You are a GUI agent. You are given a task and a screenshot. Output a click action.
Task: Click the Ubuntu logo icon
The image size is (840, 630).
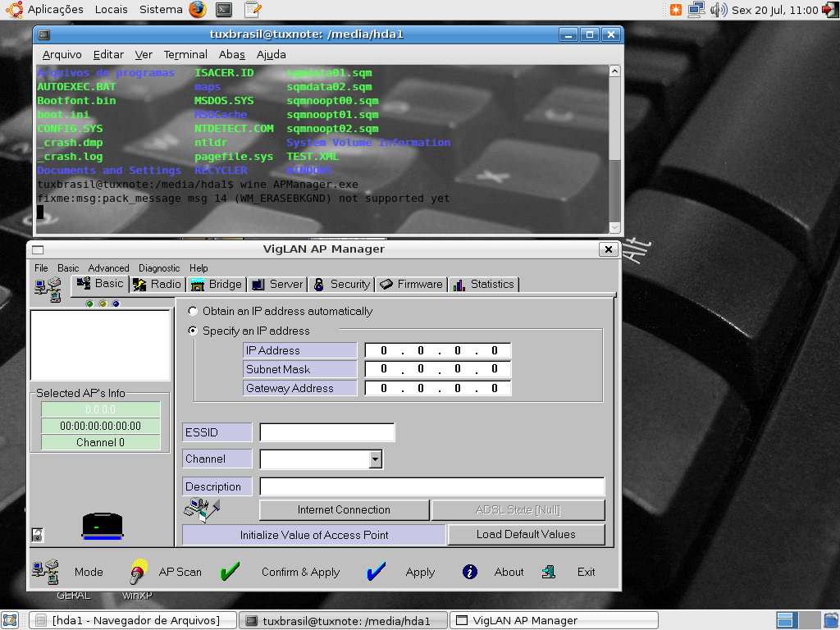[15, 9]
